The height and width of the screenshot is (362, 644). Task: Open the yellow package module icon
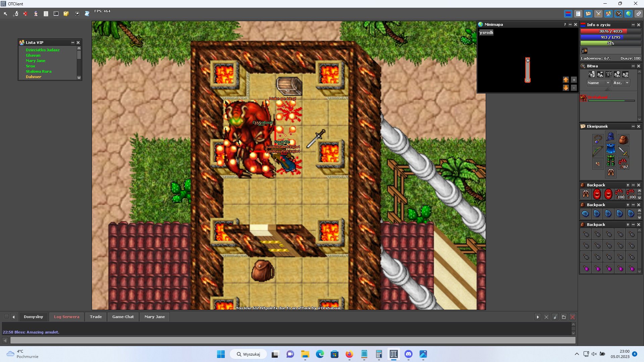pyautogui.click(x=66, y=14)
